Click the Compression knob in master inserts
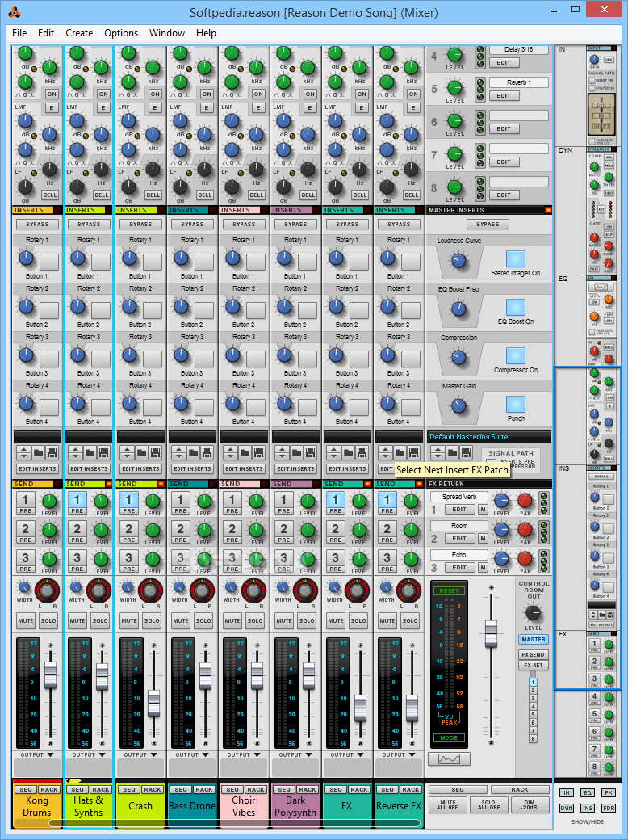 coord(458,357)
